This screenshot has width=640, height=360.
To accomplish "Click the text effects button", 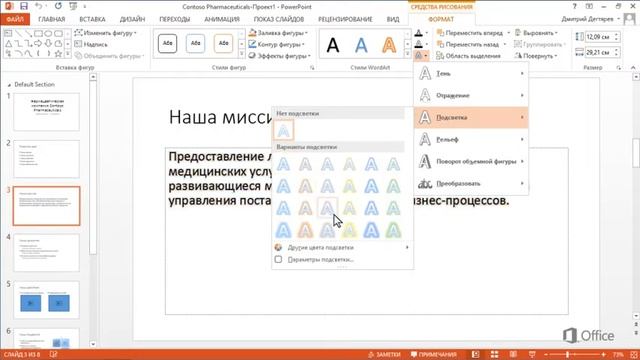I will 421,56.
